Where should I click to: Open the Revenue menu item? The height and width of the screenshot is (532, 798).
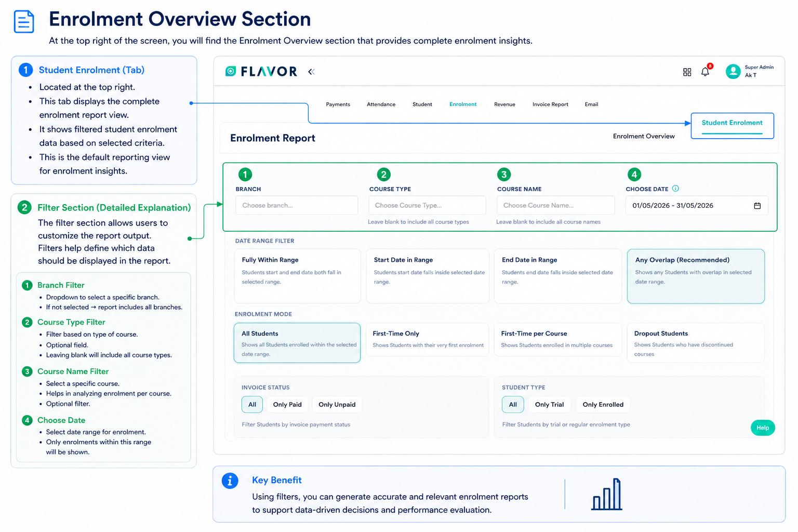504,104
